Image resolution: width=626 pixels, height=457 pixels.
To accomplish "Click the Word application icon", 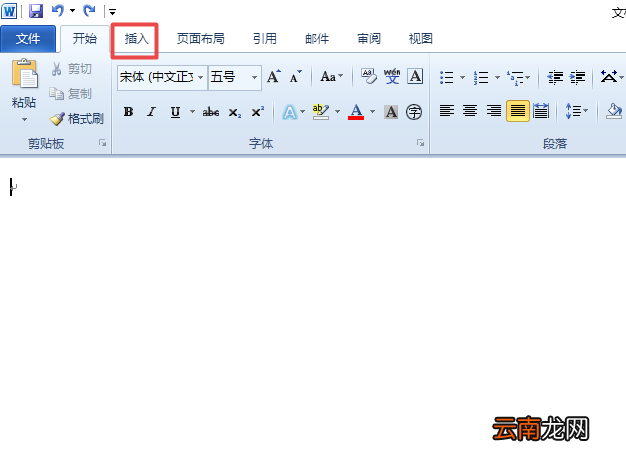I will coord(9,11).
